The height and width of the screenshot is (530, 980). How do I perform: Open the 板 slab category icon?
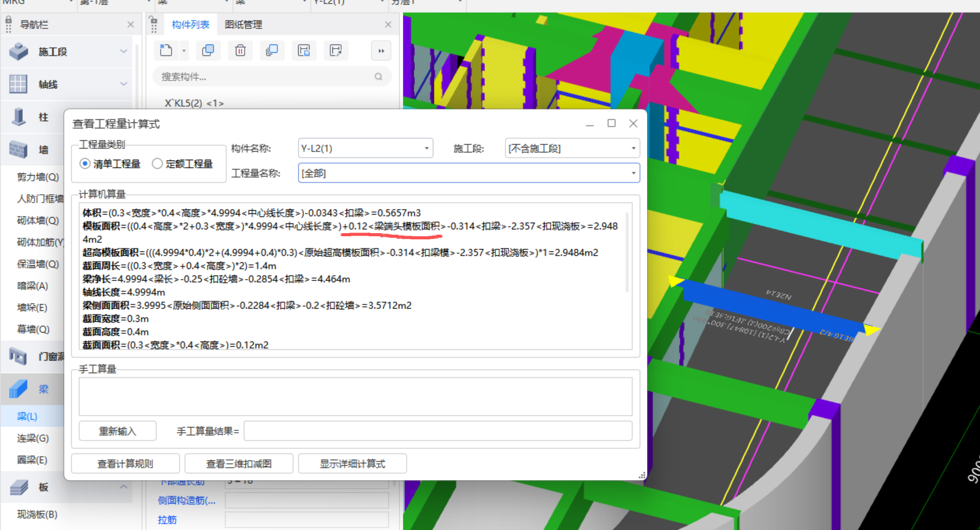pos(19,487)
